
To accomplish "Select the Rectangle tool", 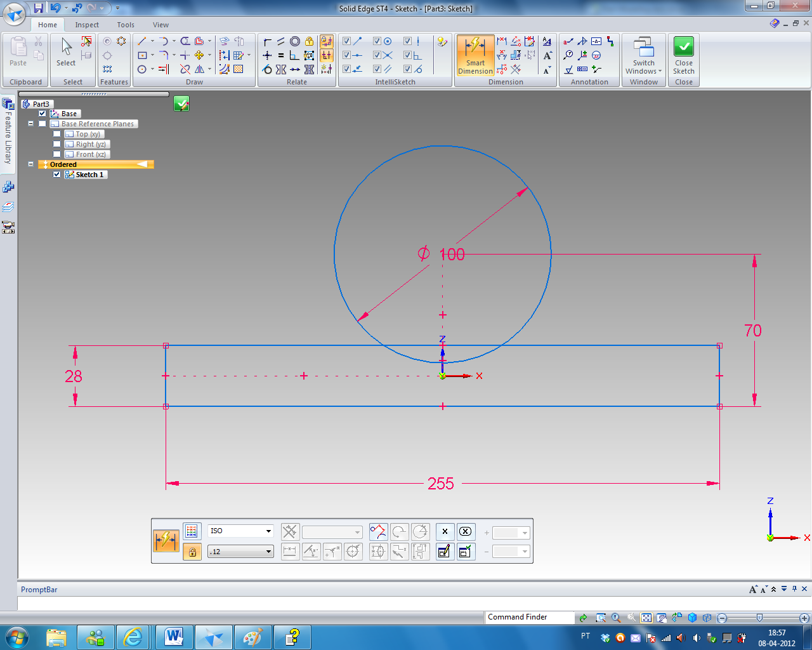I will click(x=142, y=55).
